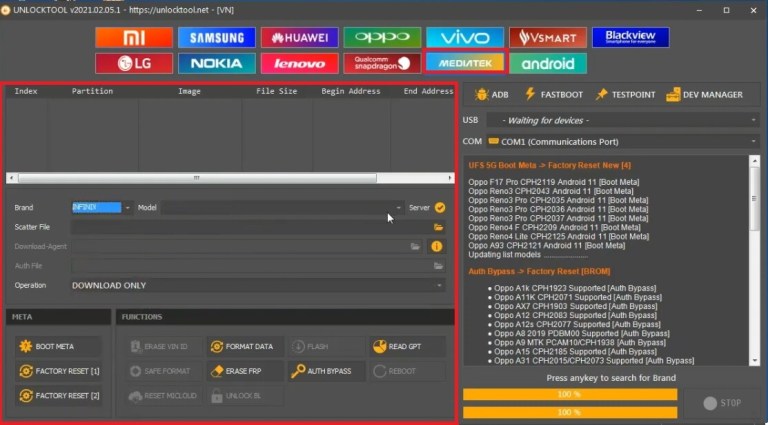Choose the OPPO brand tile
The width and height of the screenshot is (768, 425).
382,38
